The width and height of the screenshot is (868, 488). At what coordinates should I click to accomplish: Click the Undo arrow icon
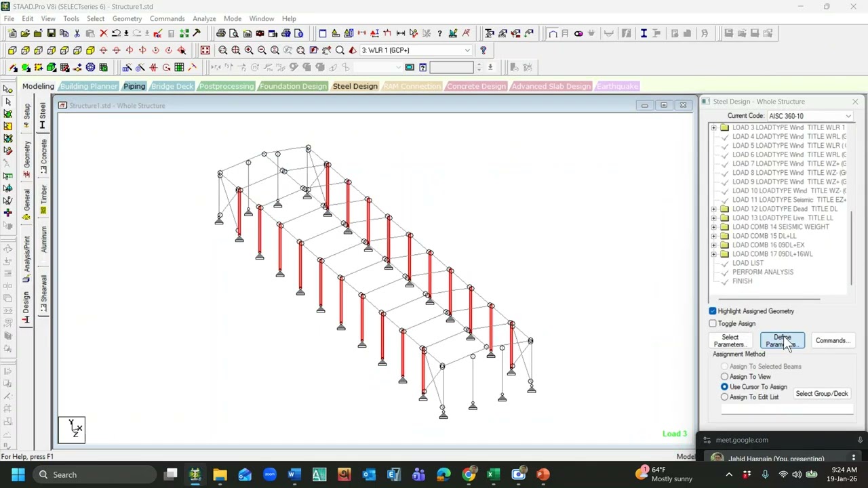coord(117,33)
